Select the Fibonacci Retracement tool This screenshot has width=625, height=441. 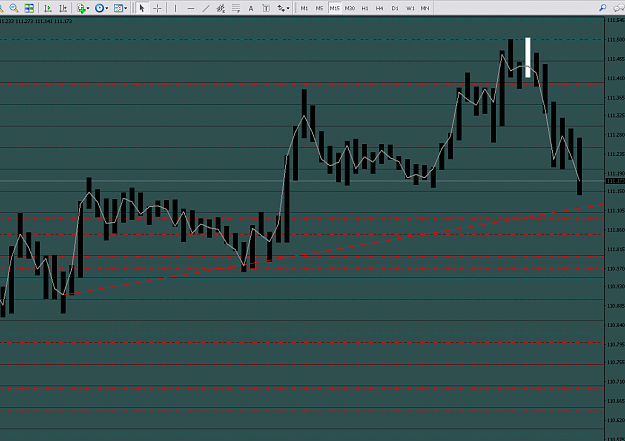click(236, 8)
